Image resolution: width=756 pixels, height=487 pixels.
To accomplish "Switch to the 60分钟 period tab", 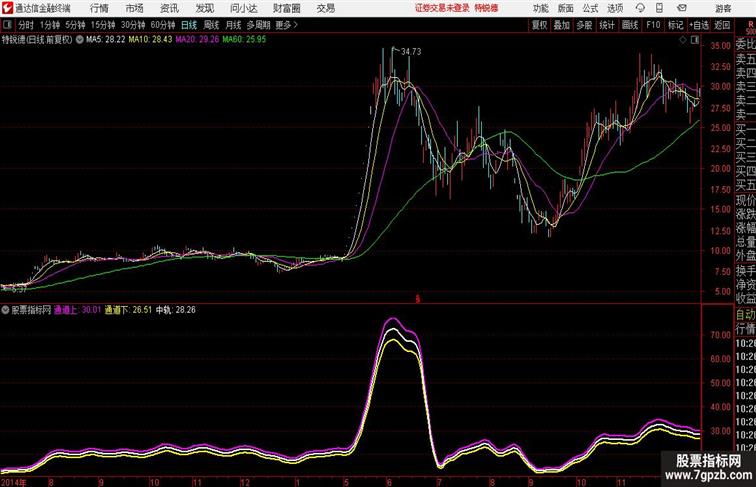I will [x=163, y=25].
